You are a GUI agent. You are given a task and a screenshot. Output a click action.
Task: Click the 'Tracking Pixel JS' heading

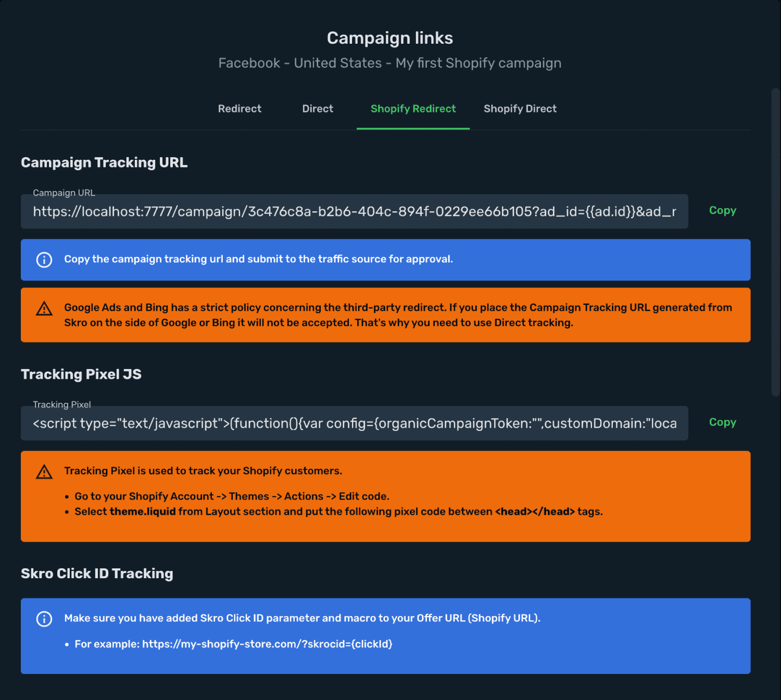pos(81,374)
